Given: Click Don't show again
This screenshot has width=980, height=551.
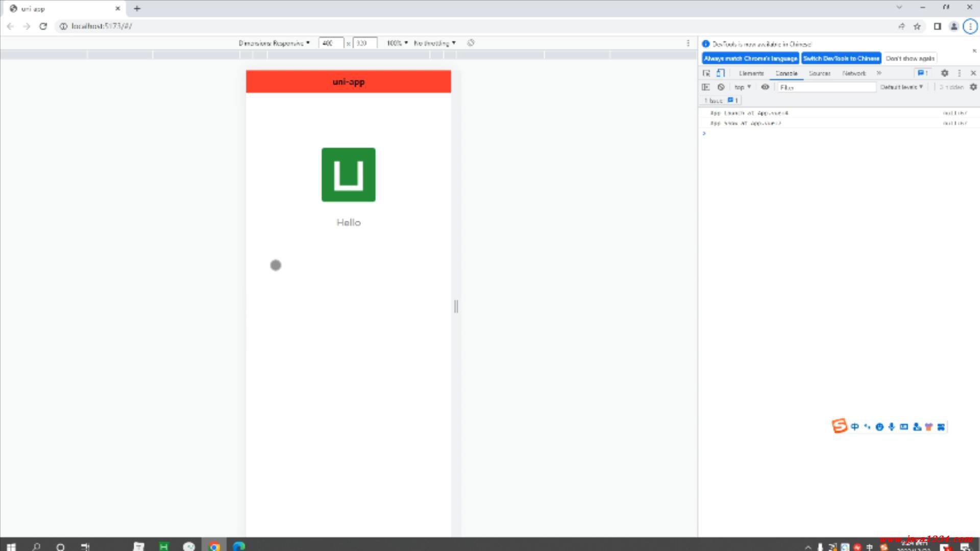Looking at the screenshot, I should (910, 58).
